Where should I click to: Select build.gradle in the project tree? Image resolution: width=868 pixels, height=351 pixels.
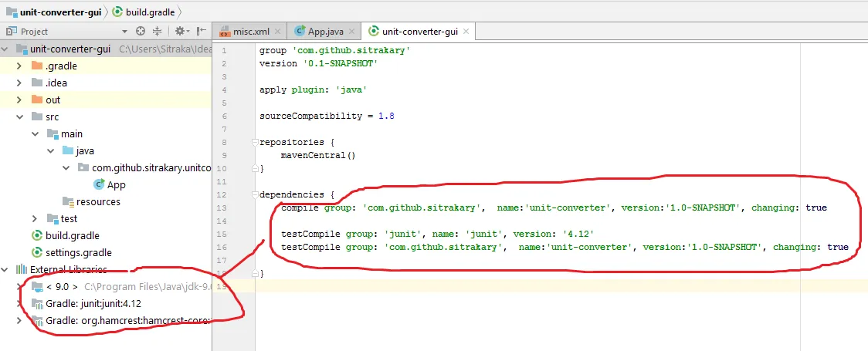pos(73,235)
